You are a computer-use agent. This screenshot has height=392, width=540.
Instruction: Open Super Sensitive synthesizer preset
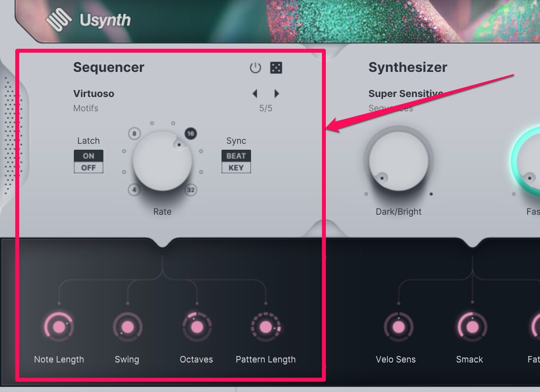[x=406, y=94]
